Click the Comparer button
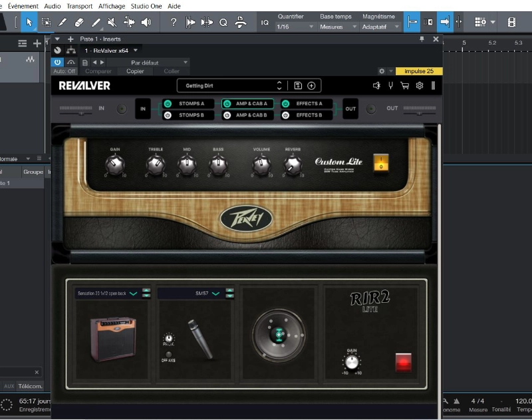The image size is (532, 420). (98, 71)
